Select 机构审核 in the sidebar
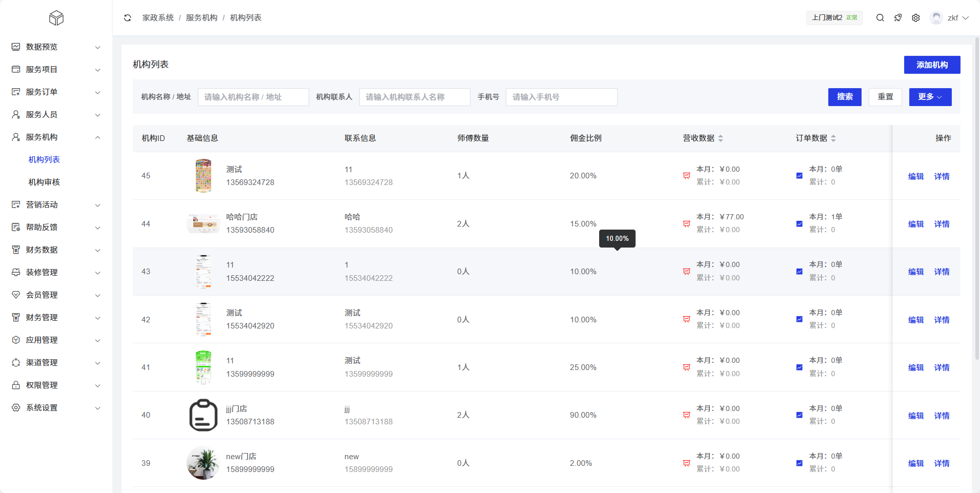 pos(44,182)
